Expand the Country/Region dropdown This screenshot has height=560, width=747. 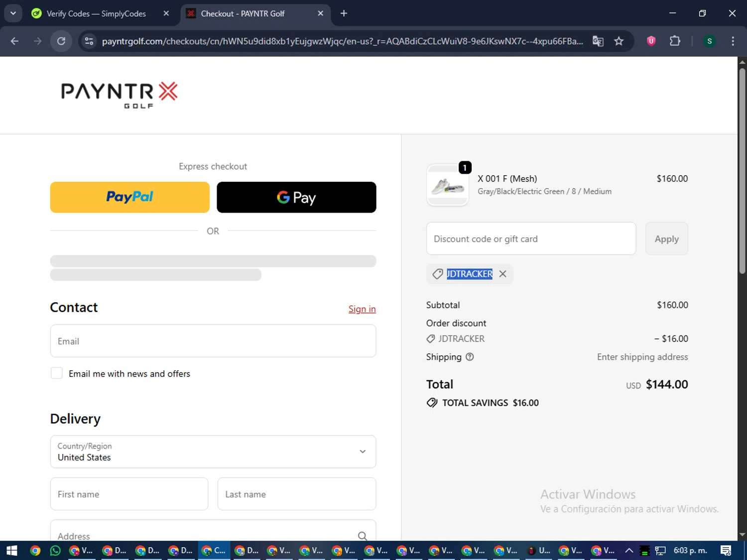coord(213,451)
